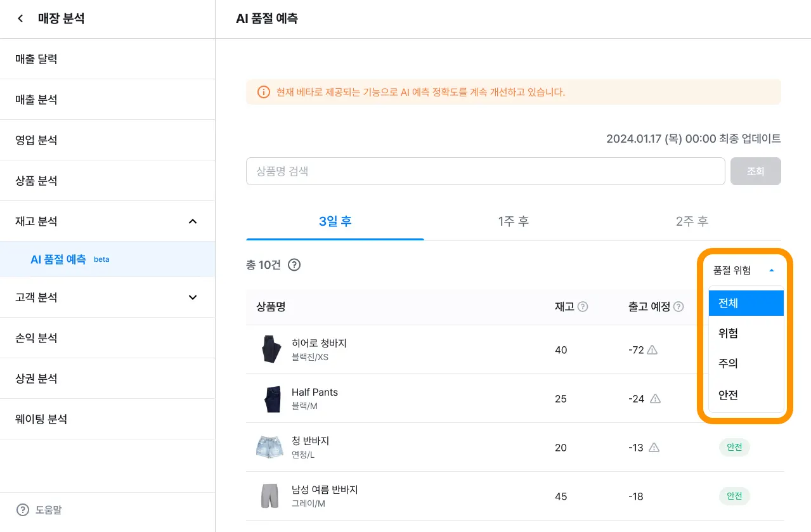Open 웨이팅 분석 in the sidebar

41,419
